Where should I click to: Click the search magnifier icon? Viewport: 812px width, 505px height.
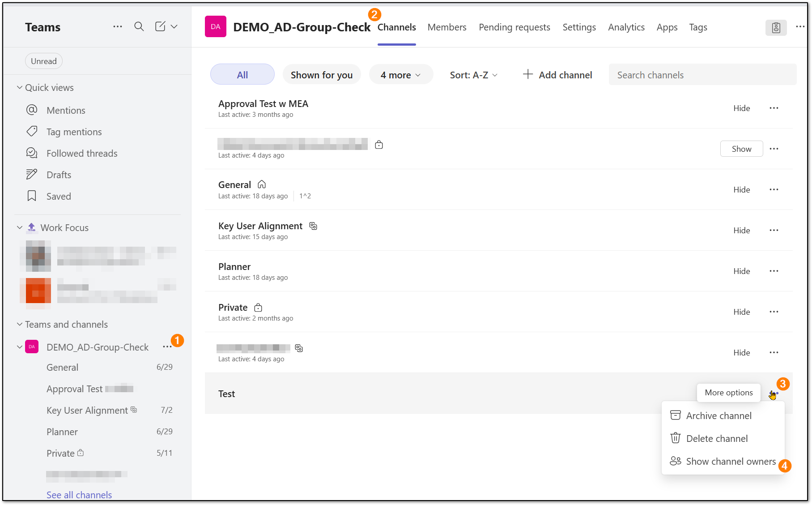139,27
